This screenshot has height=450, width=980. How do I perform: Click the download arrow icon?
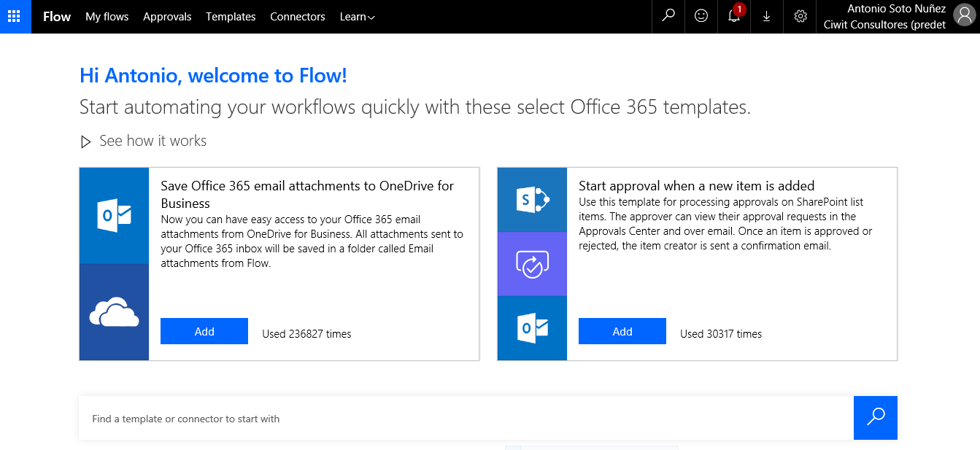click(766, 16)
